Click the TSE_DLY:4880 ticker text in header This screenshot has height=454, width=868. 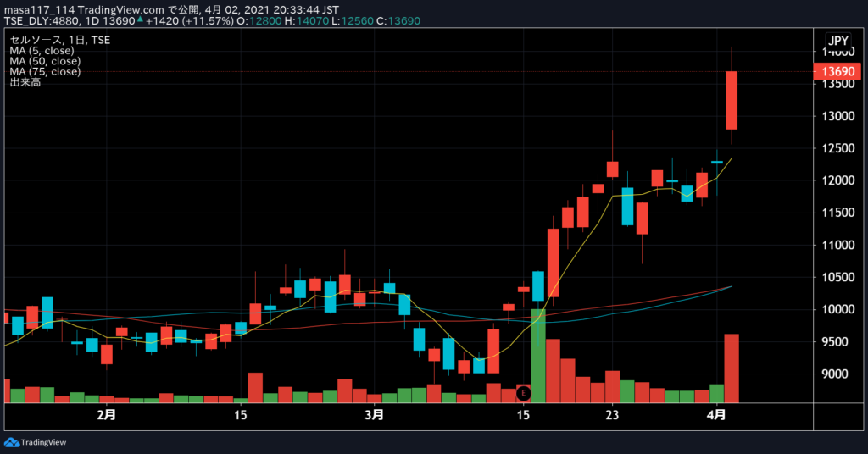tap(42, 21)
